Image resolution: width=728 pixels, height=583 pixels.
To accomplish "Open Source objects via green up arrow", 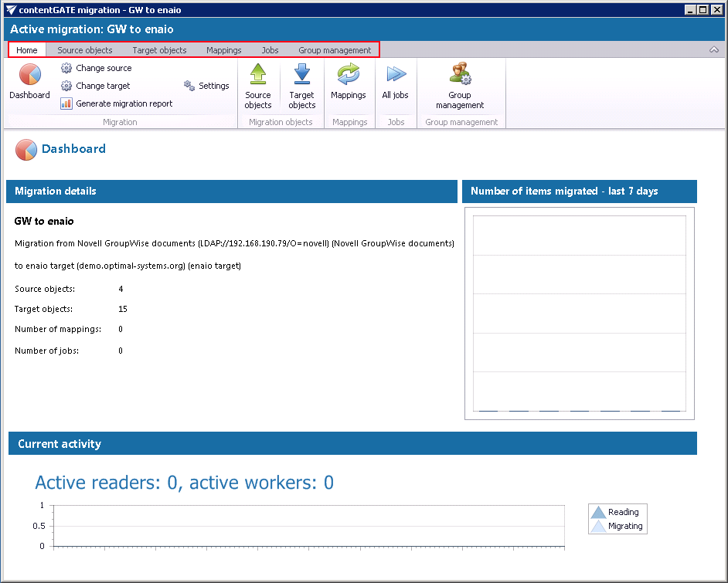I will [x=258, y=76].
